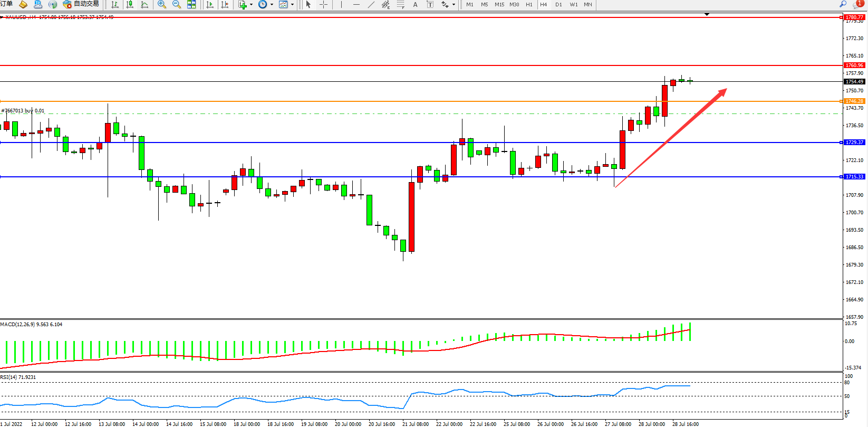Image resolution: width=868 pixels, height=427 pixels.
Task: Open MetaEditor with the yellow book icon
Action: pos(23,4)
